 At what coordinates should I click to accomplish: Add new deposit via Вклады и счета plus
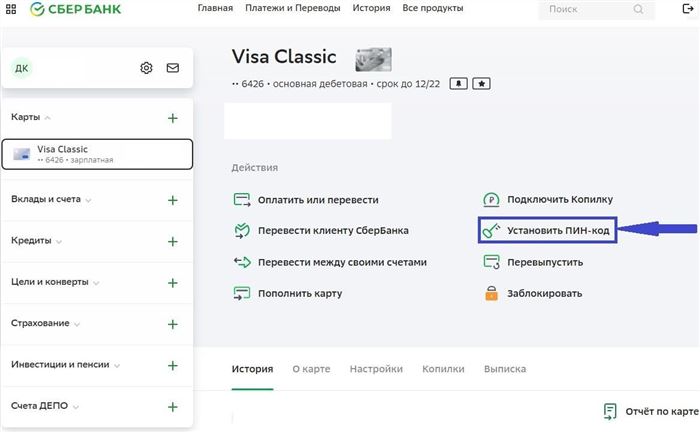point(172,200)
